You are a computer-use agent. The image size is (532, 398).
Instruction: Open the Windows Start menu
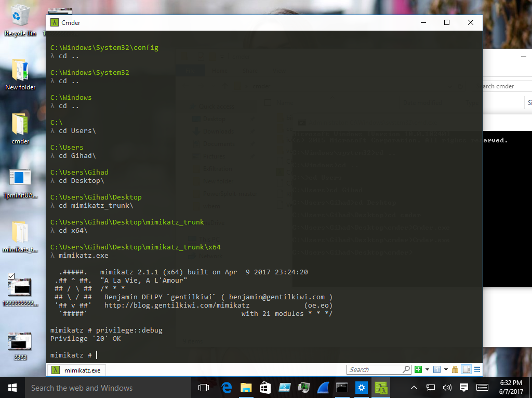pyautogui.click(x=12, y=388)
